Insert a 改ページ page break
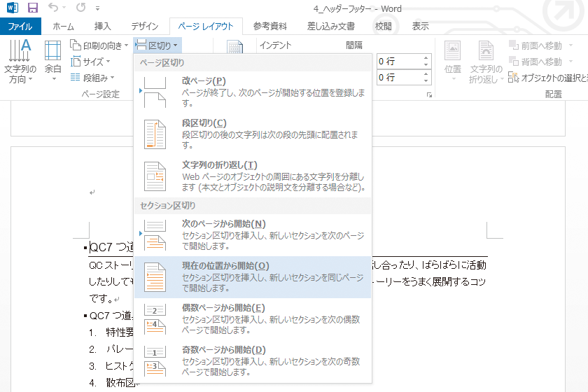Viewport: 588px width, 392px height. click(253, 92)
